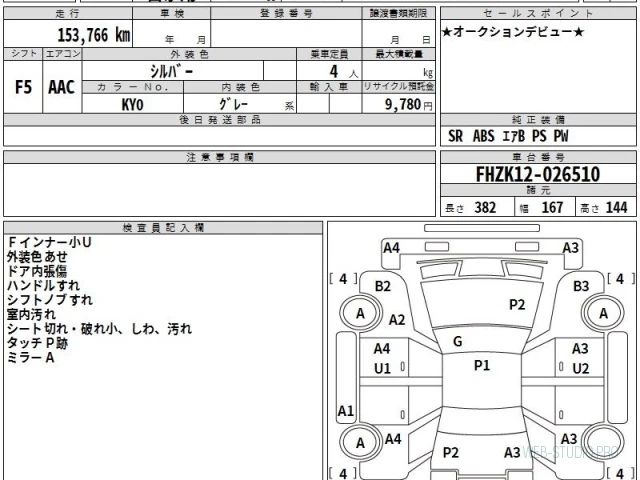640x480 pixels.
Task: Click the width value 167
Action: click(552, 207)
